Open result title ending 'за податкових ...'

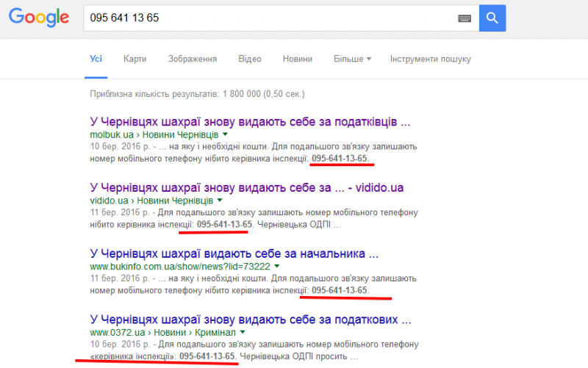[x=251, y=320]
